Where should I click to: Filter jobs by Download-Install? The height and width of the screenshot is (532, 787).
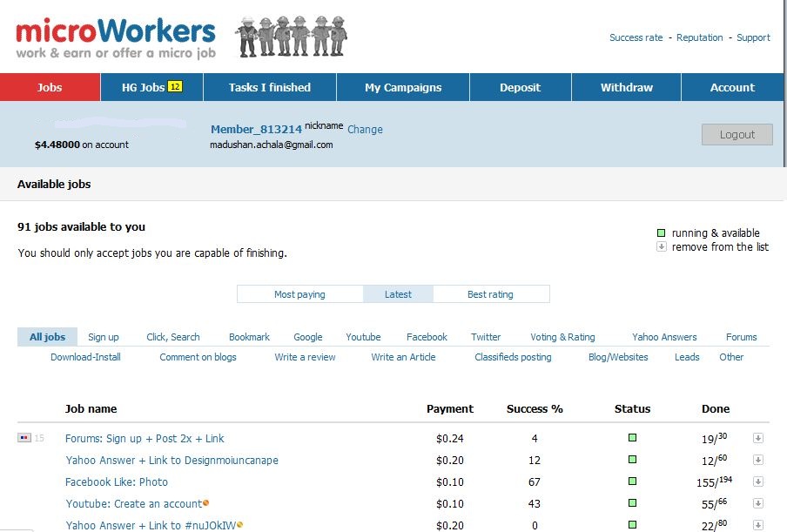86,357
